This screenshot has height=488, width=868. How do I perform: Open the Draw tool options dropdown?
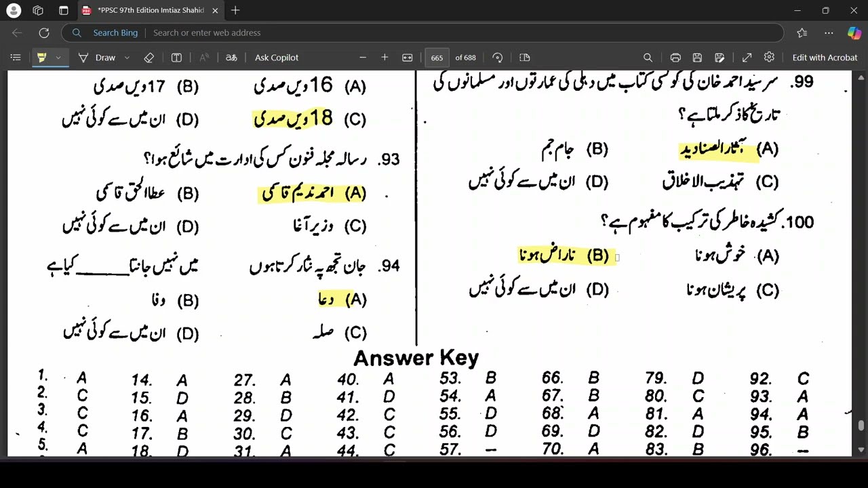coord(127,58)
